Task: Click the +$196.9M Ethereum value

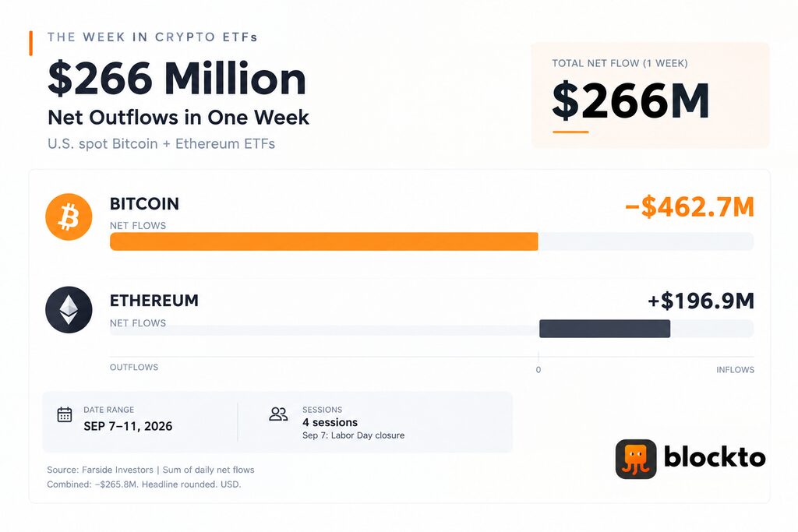Action: (701, 301)
